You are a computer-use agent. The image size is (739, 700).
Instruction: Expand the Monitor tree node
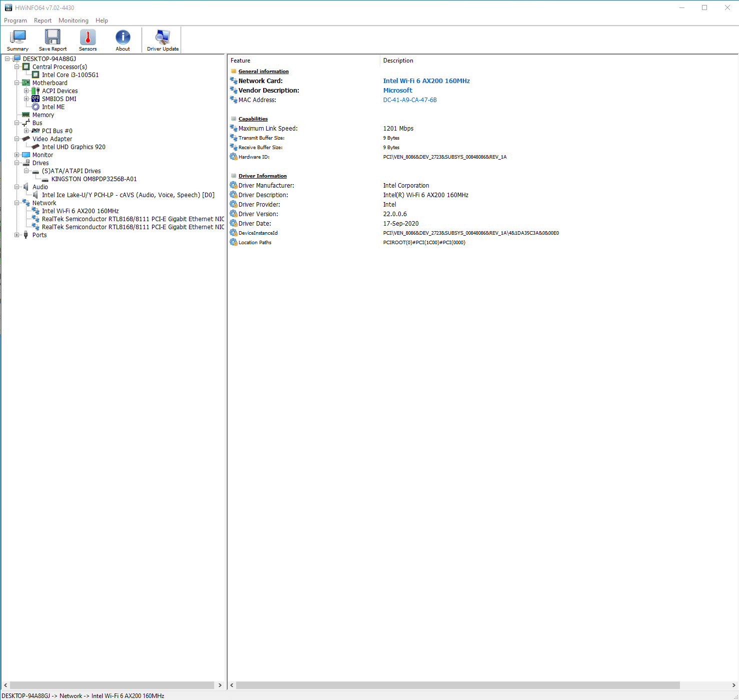click(17, 155)
